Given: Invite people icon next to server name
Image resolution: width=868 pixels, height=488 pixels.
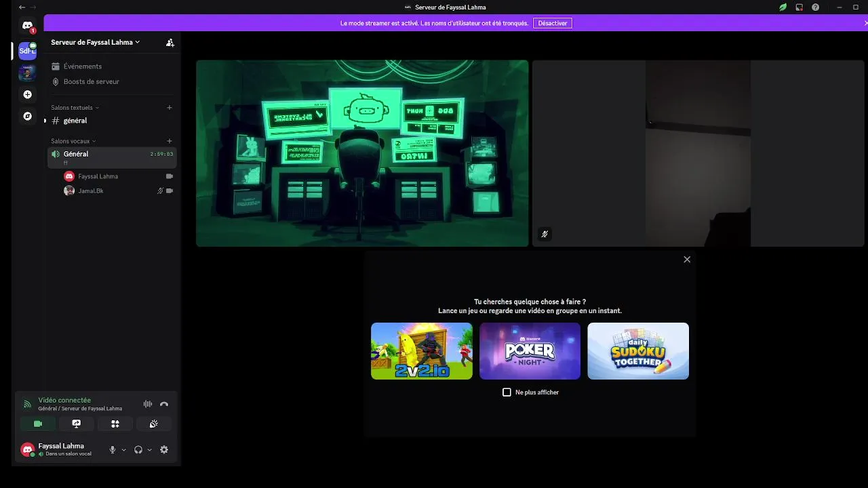Looking at the screenshot, I should (x=170, y=42).
